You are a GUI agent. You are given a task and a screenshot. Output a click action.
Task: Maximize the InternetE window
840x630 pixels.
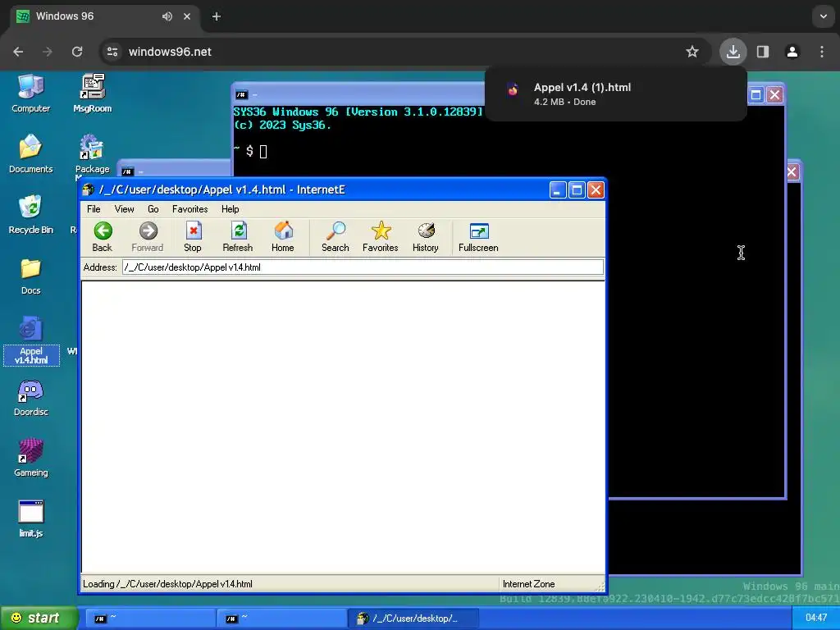point(577,189)
